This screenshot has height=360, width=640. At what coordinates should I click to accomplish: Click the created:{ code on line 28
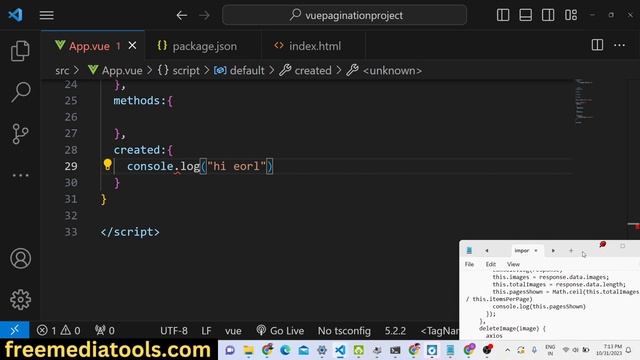pyautogui.click(x=143, y=150)
